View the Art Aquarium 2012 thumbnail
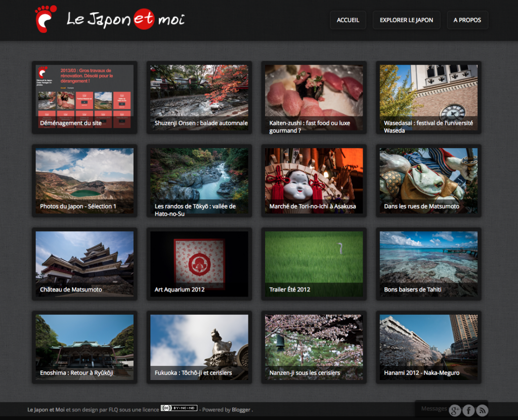Viewport: 518px width, 420px height. pyautogui.click(x=199, y=264)
